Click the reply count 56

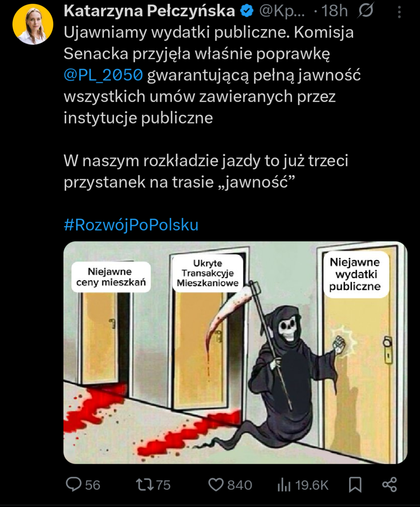point(93,485)
